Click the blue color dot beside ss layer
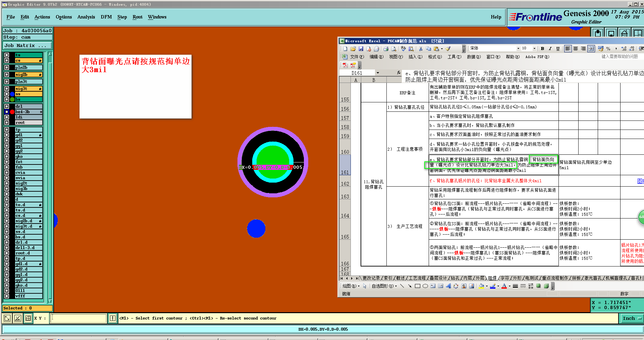 (12, 94)
